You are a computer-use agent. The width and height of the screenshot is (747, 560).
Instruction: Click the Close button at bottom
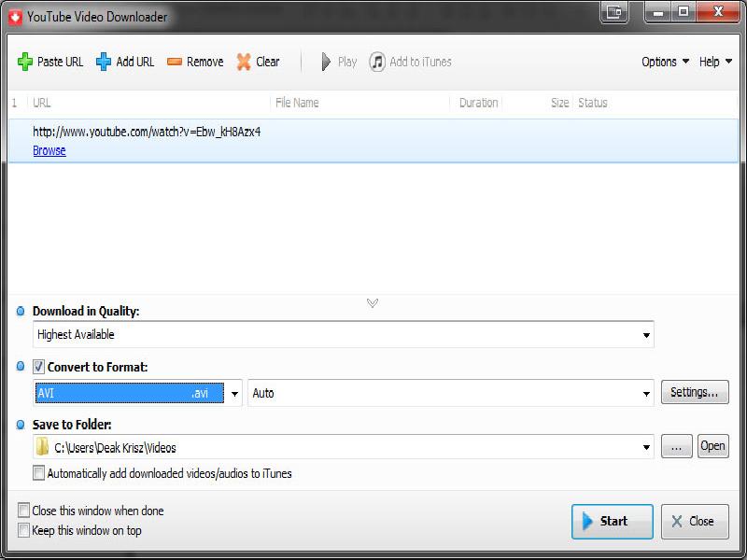[x=695, y=521]
